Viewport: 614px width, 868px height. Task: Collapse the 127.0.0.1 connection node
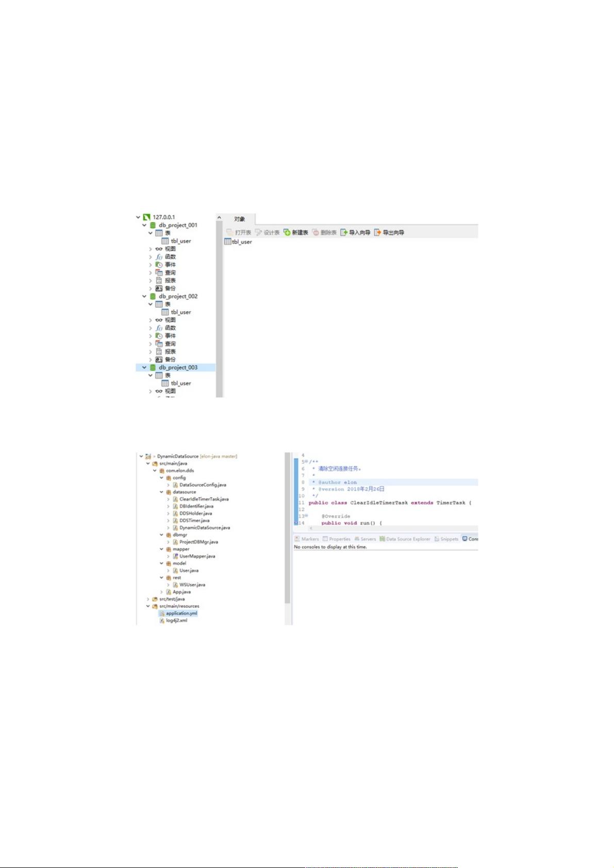138,217
